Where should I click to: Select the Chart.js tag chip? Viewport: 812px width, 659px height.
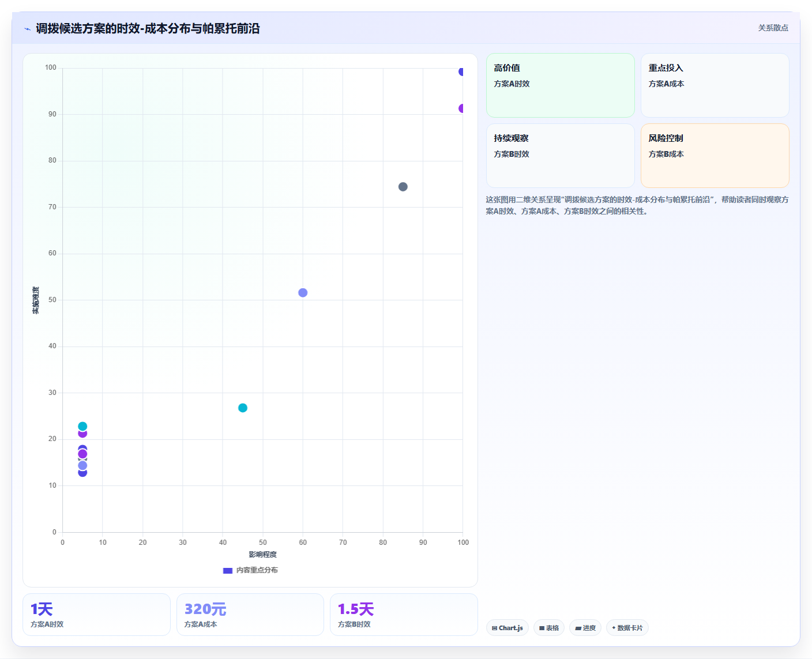point(507,628)
